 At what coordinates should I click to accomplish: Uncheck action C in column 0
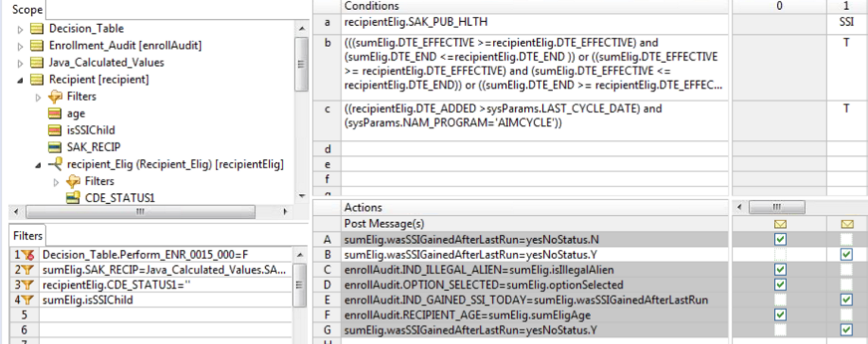[781, 269]
